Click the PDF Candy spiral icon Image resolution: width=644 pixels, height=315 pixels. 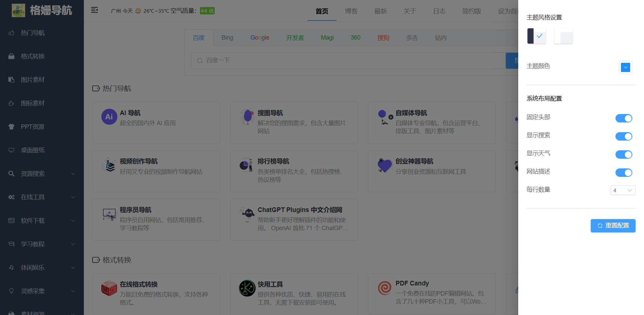385,288
